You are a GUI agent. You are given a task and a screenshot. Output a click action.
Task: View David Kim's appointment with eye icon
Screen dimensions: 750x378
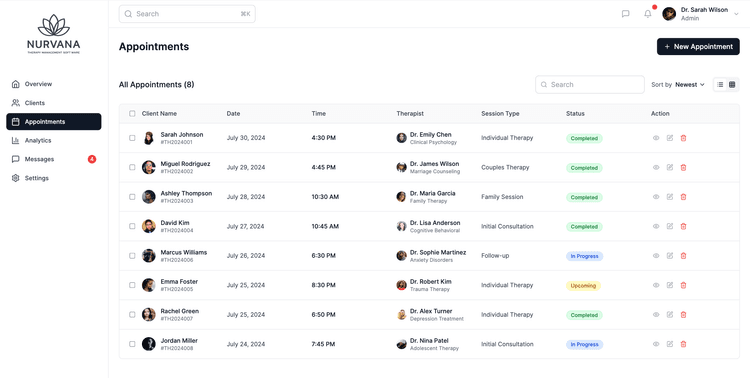click(x=656, y=226)
